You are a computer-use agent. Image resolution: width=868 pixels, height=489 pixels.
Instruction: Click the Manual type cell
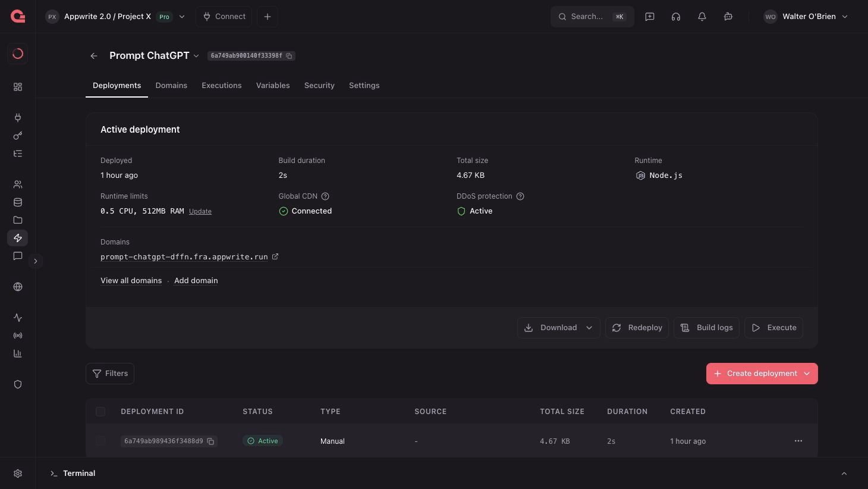[x=332, y=441]
